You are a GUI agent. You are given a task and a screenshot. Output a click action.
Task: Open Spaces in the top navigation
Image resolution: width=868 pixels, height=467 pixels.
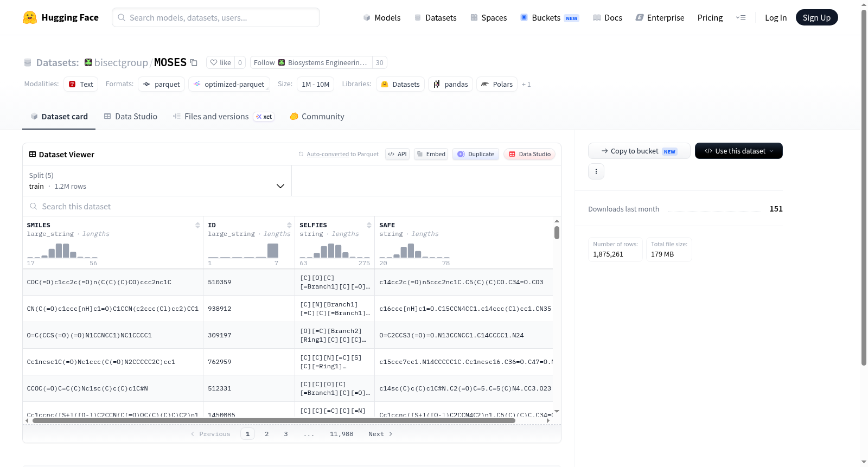click(x=488, y=17)
